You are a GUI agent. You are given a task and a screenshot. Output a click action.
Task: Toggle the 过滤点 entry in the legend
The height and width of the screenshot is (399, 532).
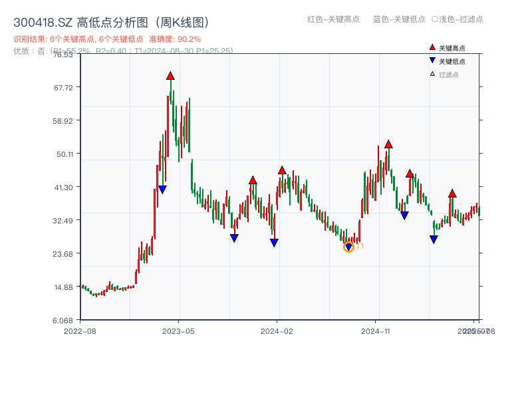[444, 74]
